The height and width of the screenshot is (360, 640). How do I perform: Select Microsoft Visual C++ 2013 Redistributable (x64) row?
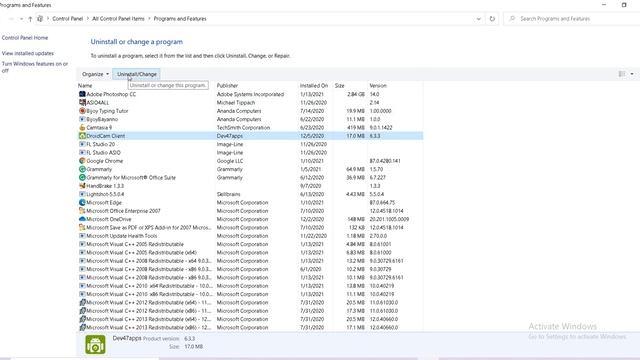(x=250, y=319)
